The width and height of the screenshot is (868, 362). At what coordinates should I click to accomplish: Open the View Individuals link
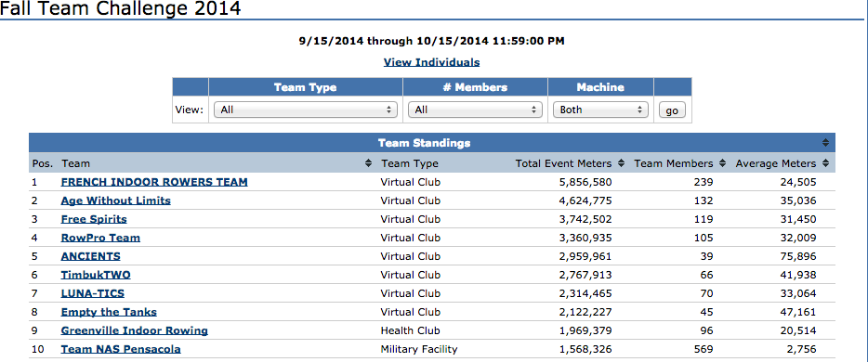432,62
